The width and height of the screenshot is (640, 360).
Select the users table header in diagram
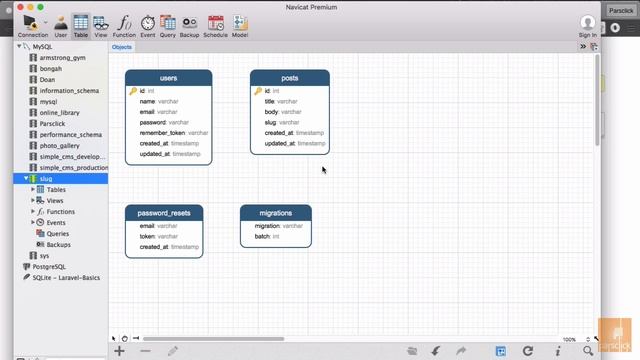tap(169, 78)
